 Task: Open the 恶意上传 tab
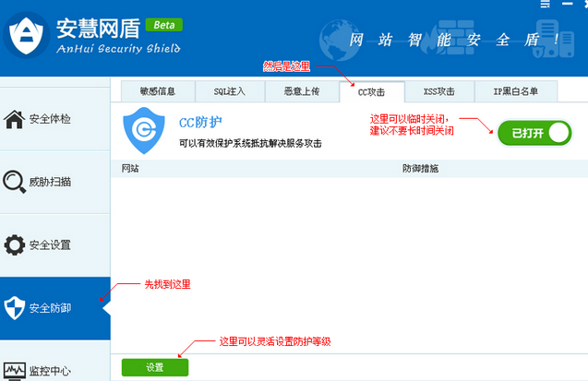pyautogui.click(x=302, y=91)
